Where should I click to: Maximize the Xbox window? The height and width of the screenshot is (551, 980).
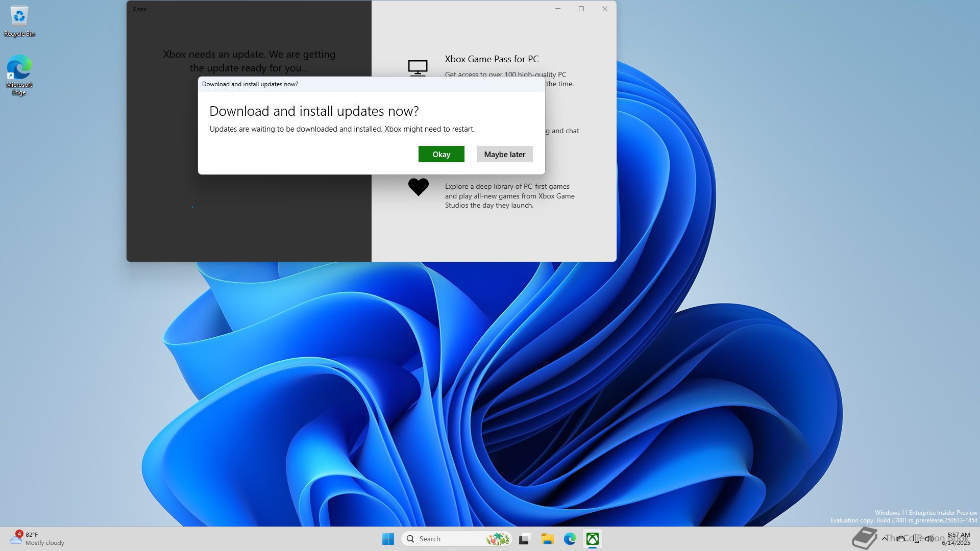[x=581, y=9]
